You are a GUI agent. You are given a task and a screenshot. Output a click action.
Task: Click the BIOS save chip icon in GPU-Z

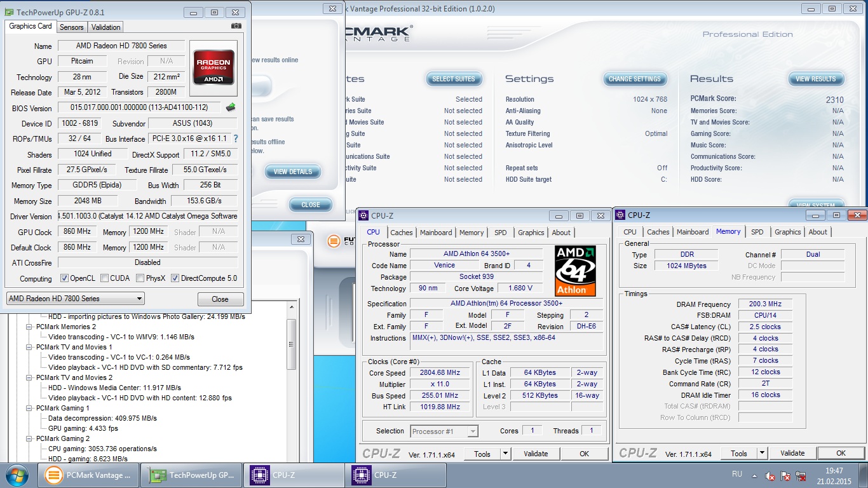pyautogui.click(x=230, y=107)
